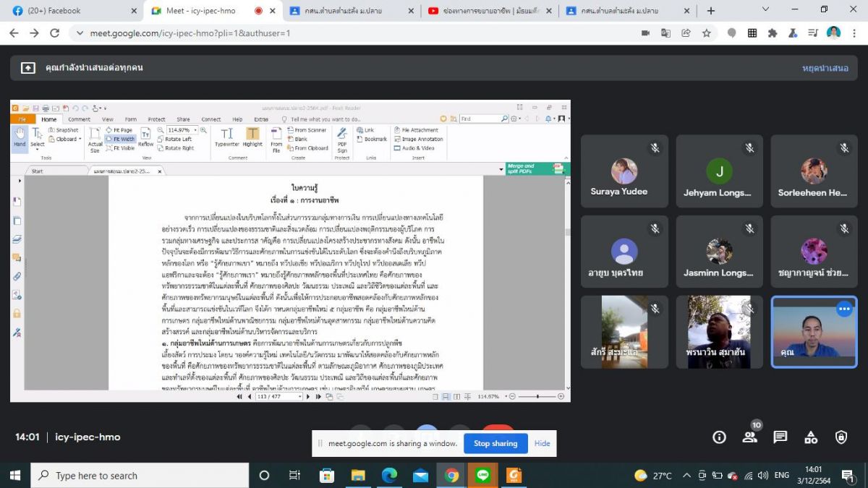Select Fit Width view option
This screenshot has width=868, height=488.
click(120, 139)
